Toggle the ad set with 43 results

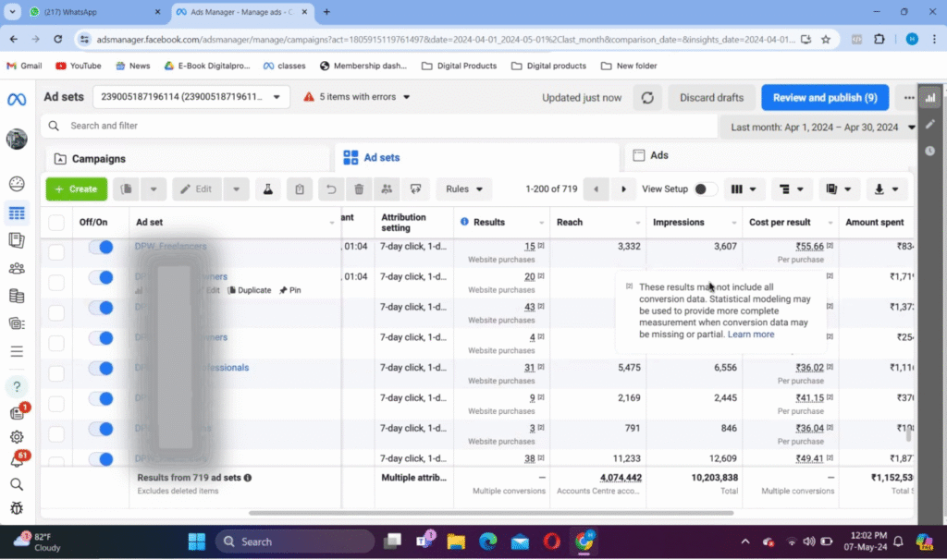click(101, 307)
